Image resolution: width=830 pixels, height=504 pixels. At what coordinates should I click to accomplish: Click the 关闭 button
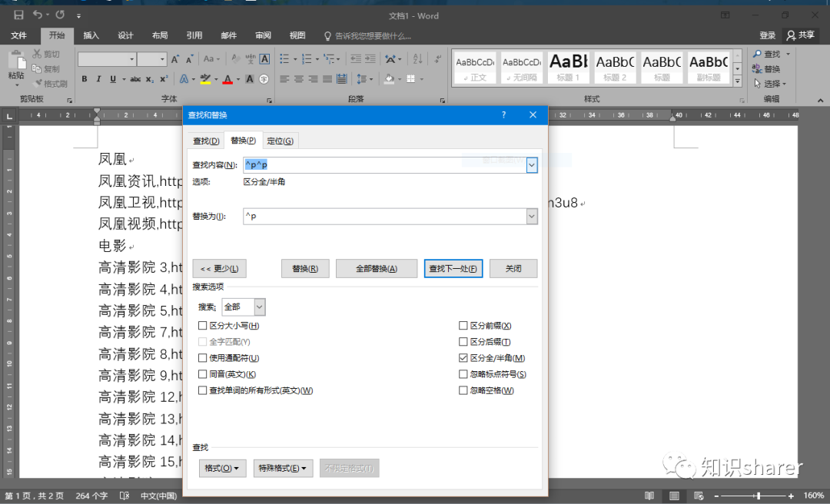[x=513, y=268]
